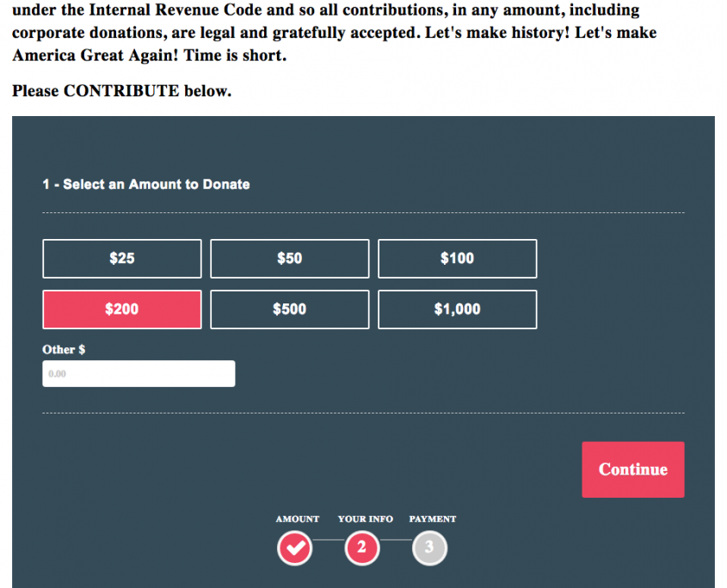
Task: Go to the YOUR INFO step label
Action: (x=365, y=519)
